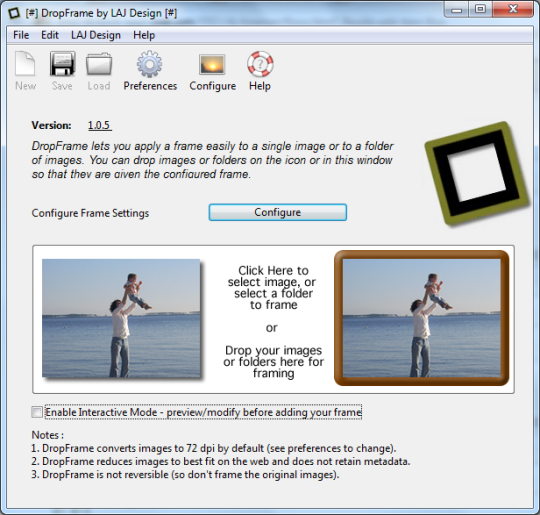
Task: Follow the 1.0.5 version link
Action: tap(100, 125)
